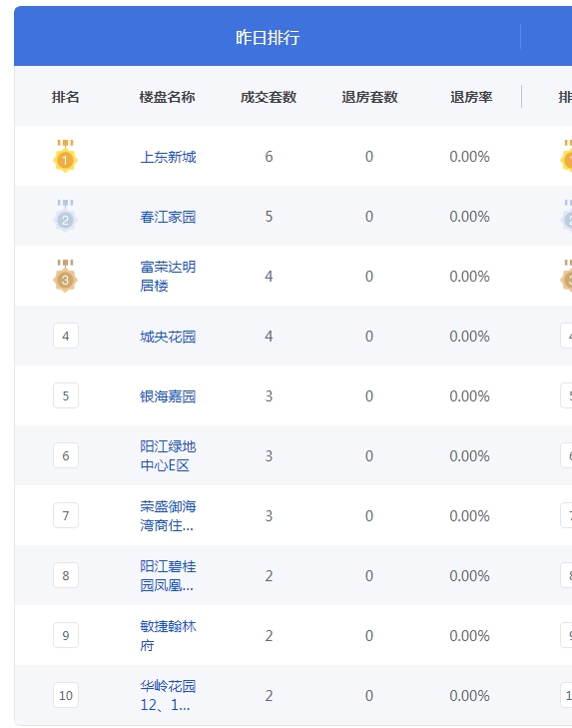Open the 春江家园 property link
This screenshot has height=728, width=572.
(168, 217)
